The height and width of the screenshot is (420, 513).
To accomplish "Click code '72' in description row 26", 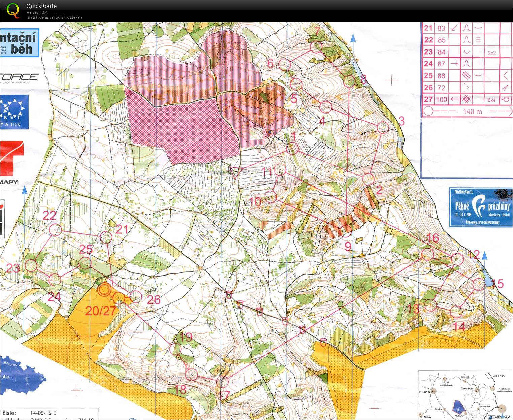I will click(x=441, y=88).
